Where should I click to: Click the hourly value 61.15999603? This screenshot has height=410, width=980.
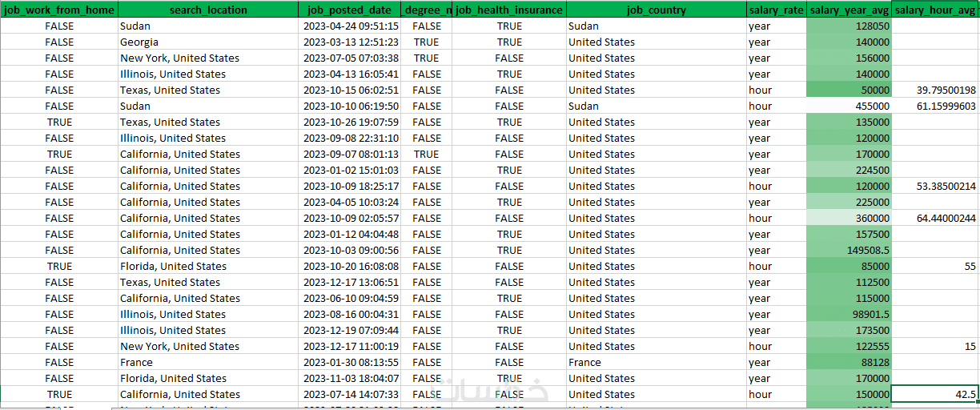[935, 107]
